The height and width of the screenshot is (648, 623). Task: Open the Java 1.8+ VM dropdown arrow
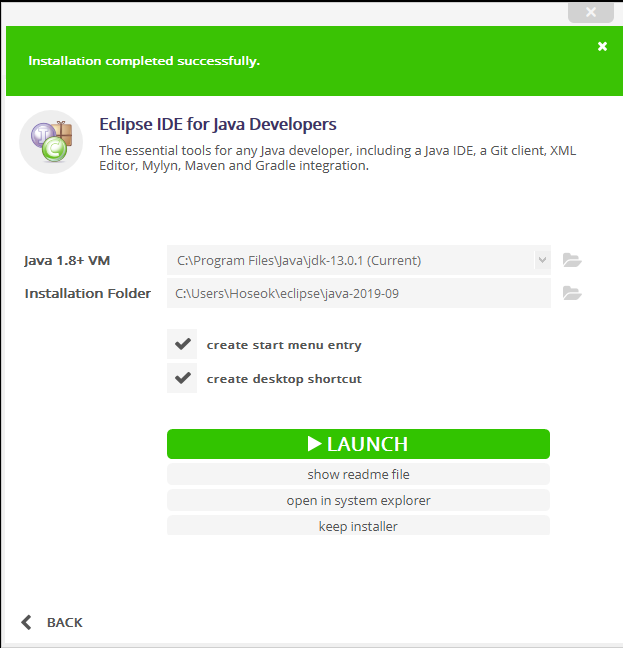point(542,260)
